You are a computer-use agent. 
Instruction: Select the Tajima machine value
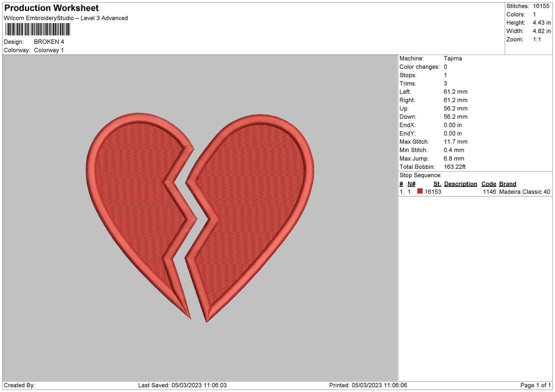click(x=452, y=58)
